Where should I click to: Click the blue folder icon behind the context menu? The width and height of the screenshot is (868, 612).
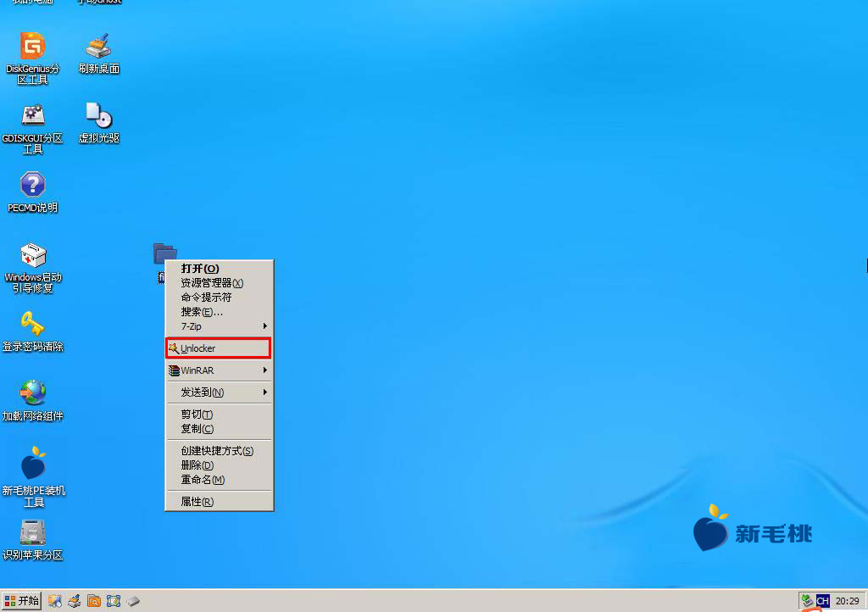pos(165,253)
